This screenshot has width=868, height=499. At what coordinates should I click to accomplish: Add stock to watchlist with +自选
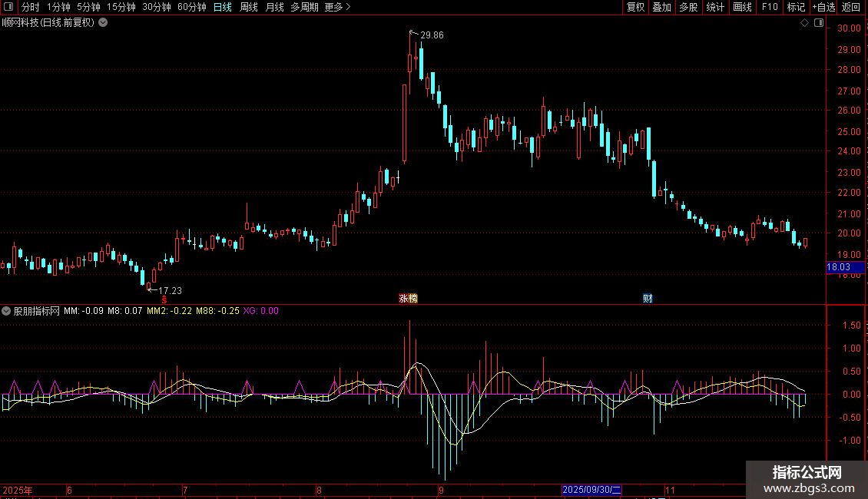click(823, 7)
